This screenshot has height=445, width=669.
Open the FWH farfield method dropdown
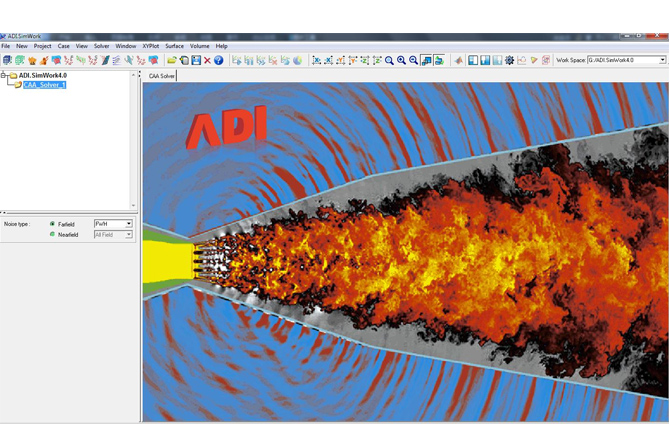(x=128, y=223)
